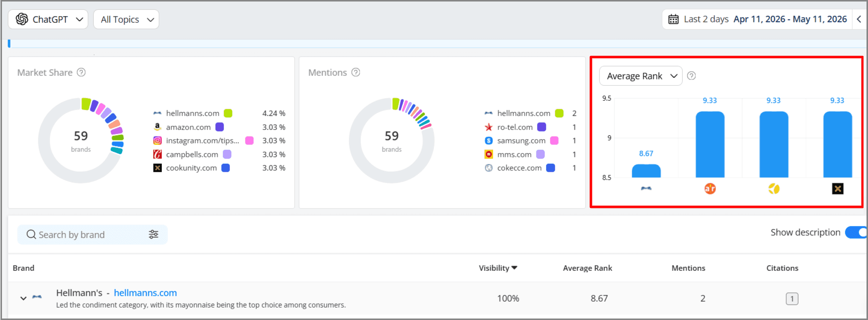The image size is (868, 320).
Task: Click the hellmanns.com green swatch in Market Share
Action: point(228,114)
